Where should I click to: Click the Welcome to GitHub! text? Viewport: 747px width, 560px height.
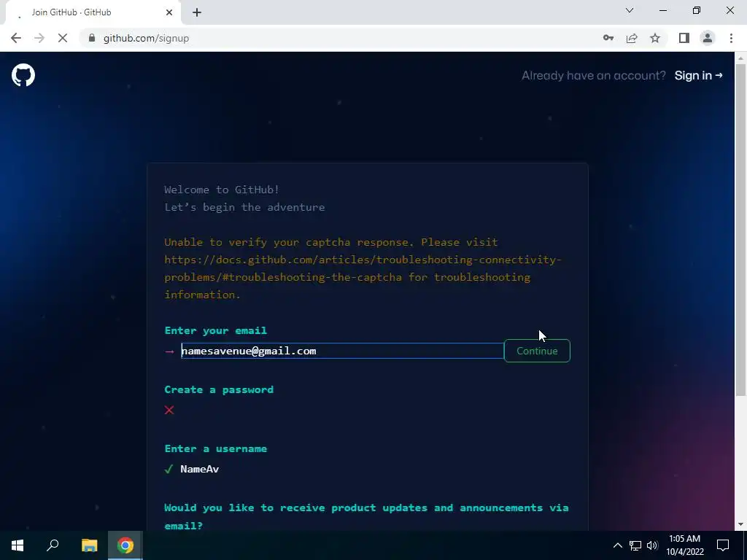222,190
